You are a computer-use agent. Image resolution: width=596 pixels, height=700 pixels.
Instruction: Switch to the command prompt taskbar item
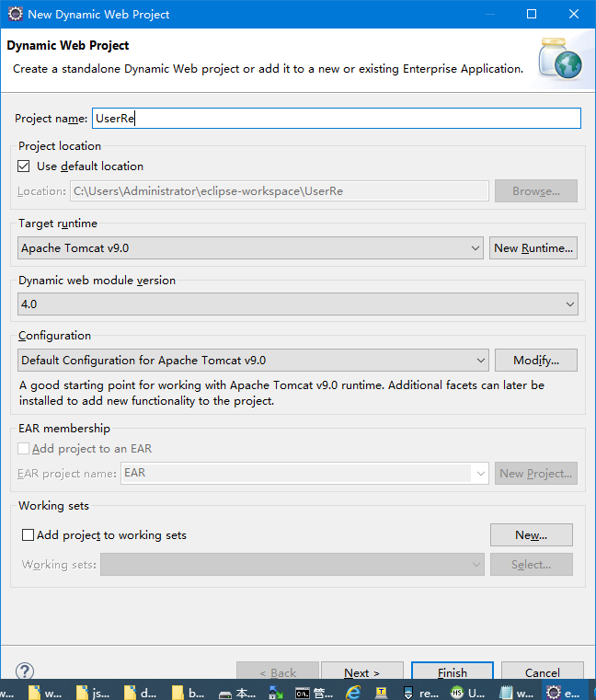[314, 693]
